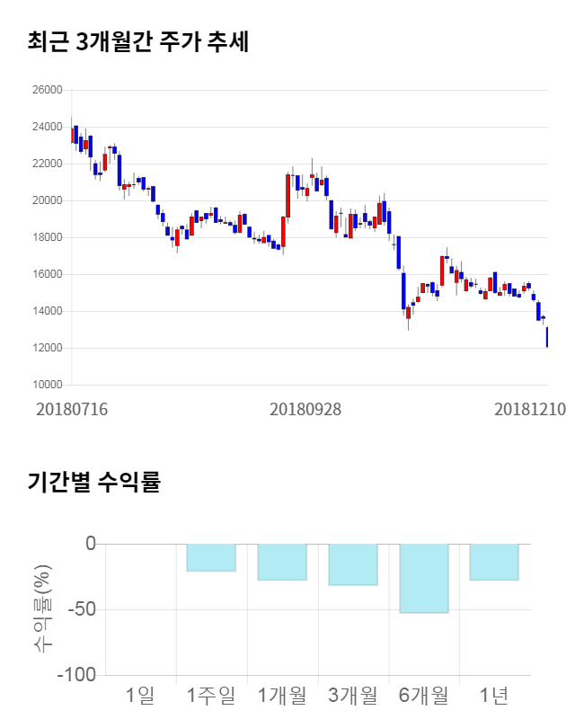
Task: Click the 6개월 axis label
Action: click(424, 695)
